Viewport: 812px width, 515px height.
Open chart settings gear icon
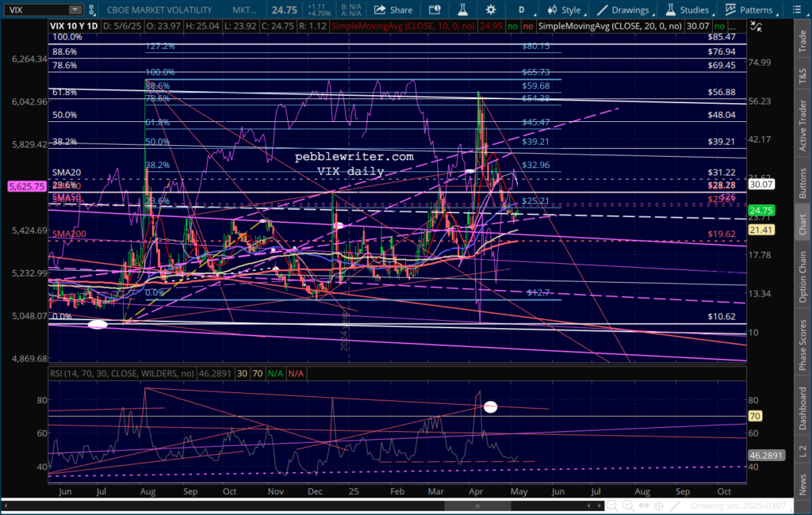(x=491, y=10)
